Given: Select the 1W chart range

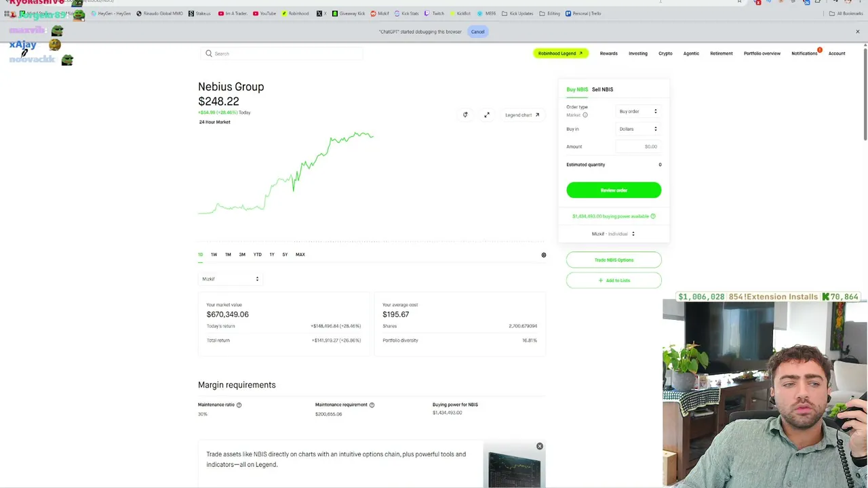Looking at the screenshot, I should pyautogui.click(x=214, y=255).
